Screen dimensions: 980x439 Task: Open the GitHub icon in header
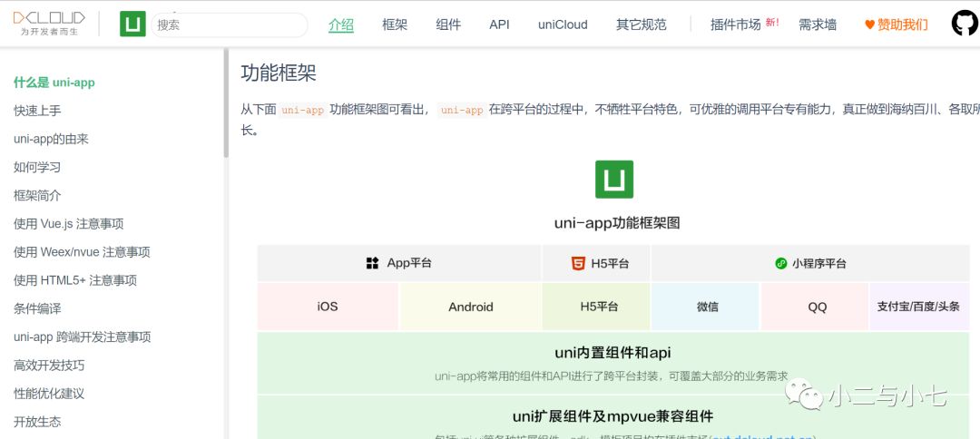tap(965, 23)
